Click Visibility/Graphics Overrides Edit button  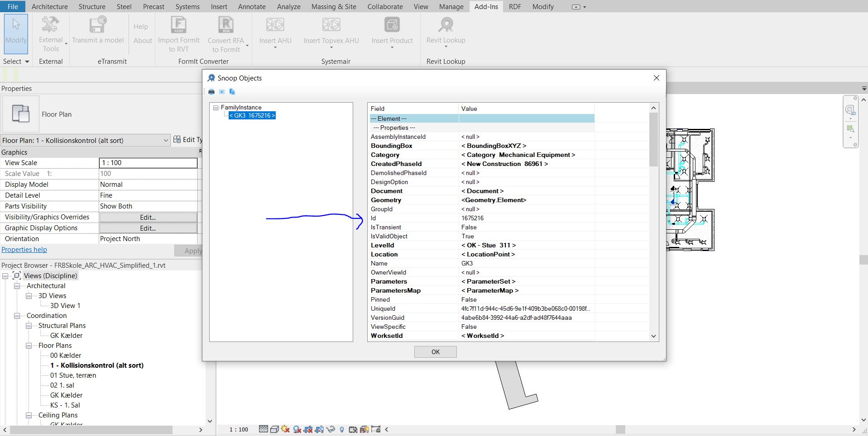pos(148,218)
